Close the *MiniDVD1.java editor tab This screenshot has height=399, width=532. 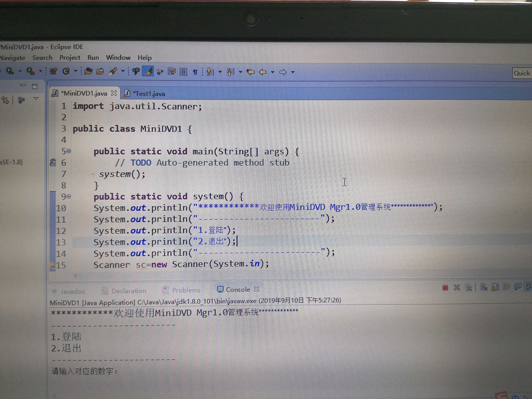coord(114,93)
